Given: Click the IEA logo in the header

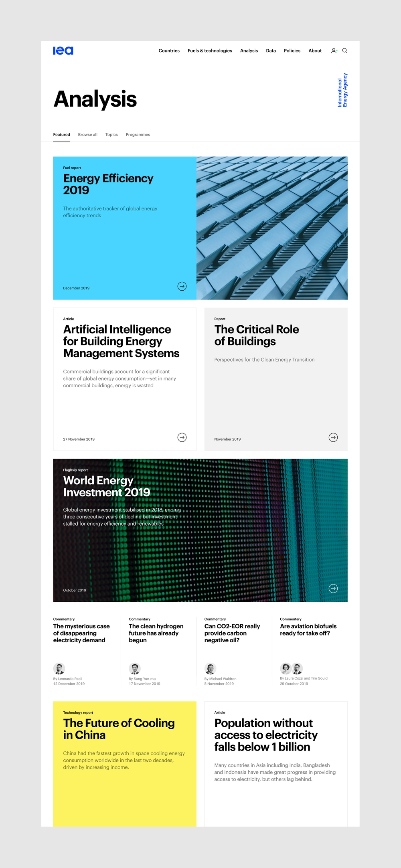Looking at the screenshot, I should pos(63,51).
